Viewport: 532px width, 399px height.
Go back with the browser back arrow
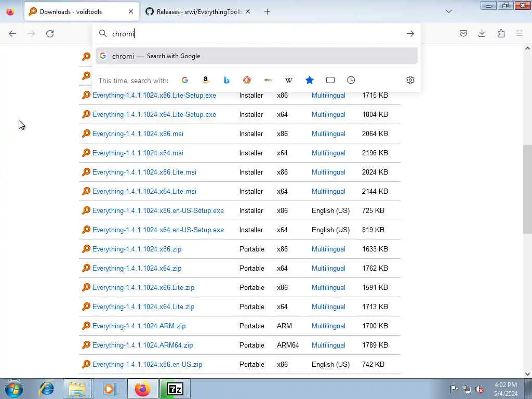(12, 34)
